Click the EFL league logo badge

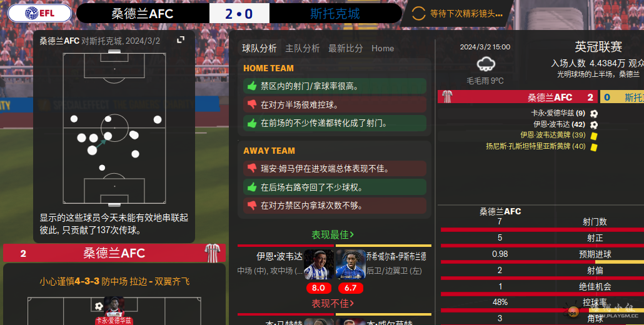(40, 13)
